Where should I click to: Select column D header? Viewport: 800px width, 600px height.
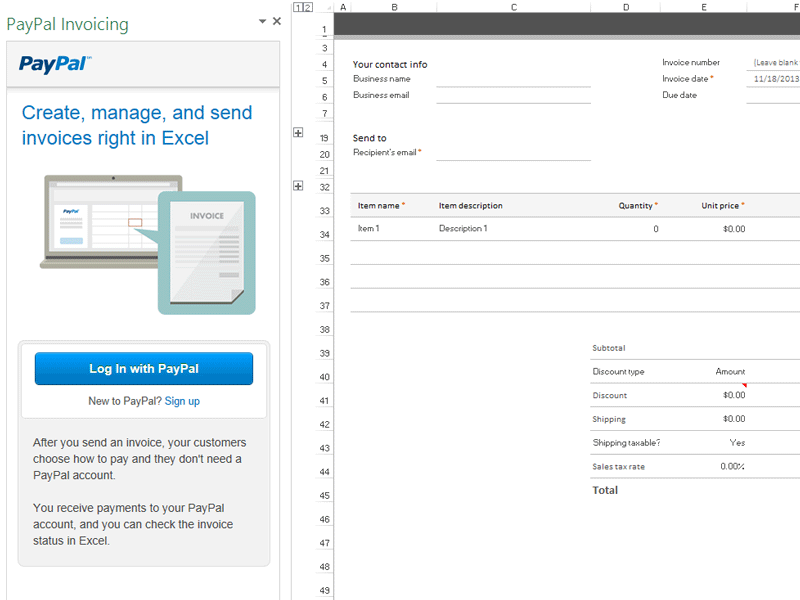click(626, 7)
